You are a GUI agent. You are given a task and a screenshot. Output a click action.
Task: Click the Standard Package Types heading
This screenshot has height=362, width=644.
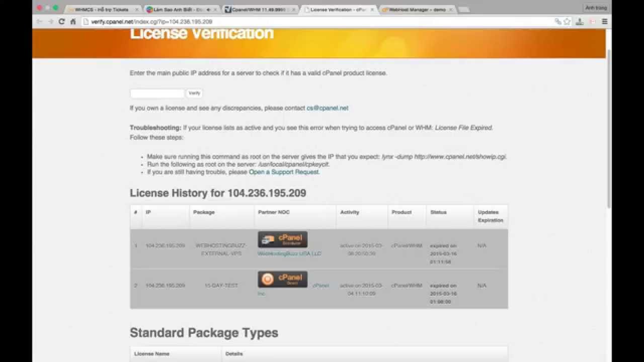[204, 333]
